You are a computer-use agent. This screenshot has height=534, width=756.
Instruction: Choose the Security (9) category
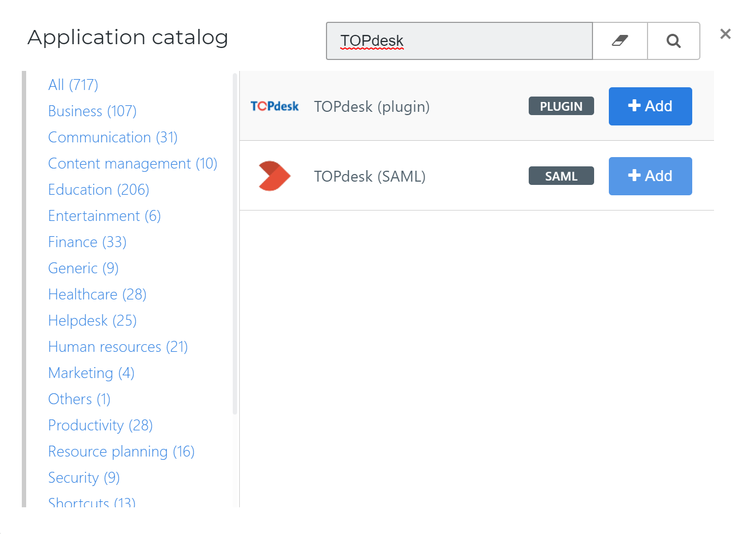[x=84, y=478]
